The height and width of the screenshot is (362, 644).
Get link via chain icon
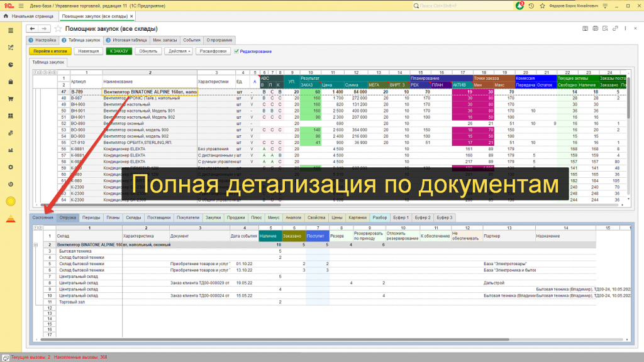[615, 28]
